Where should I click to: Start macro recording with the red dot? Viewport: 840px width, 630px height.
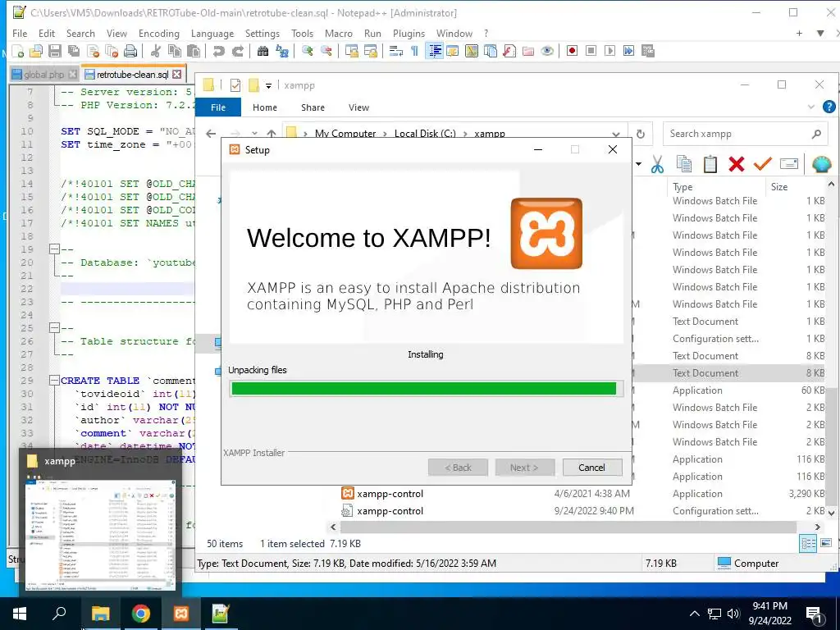click(572, 51)
